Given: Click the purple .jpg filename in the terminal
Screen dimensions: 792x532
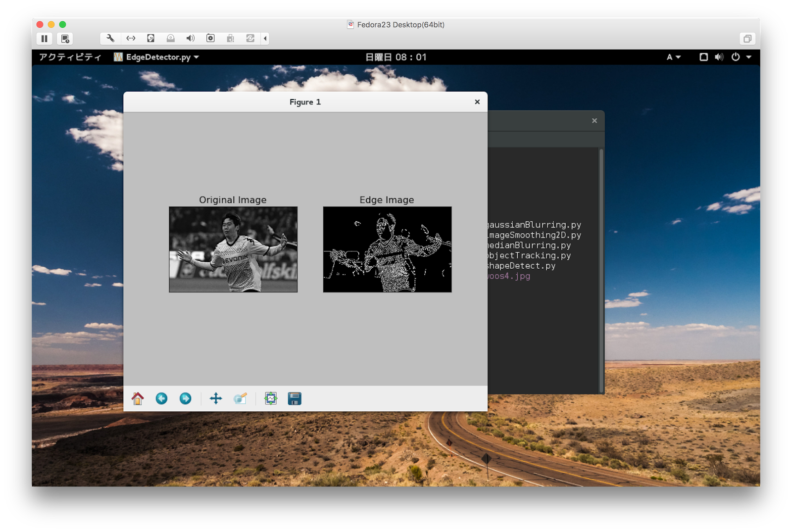Looking at the screenshot, I should click(x=509, y=276).
